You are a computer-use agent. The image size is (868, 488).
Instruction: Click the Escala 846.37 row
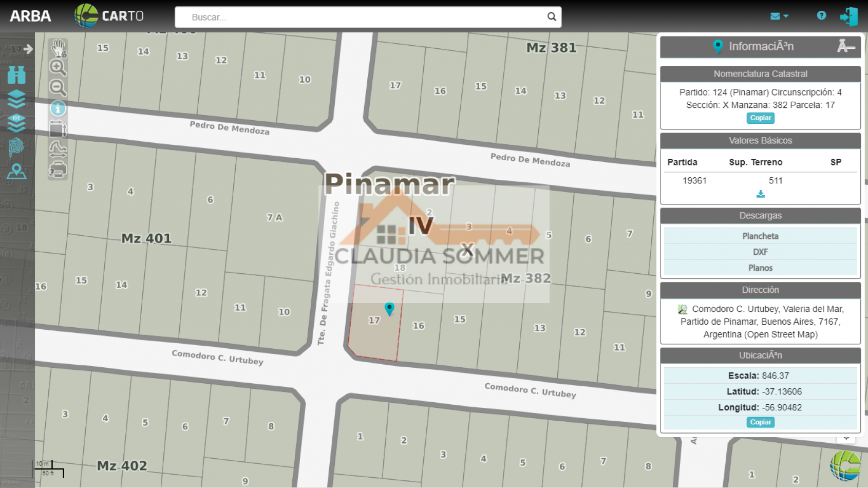761,376
